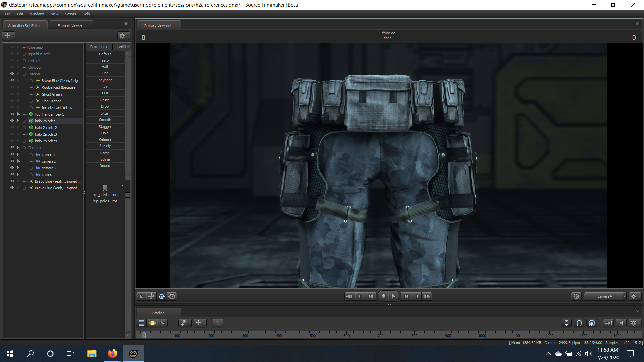This screenshot has width=644, height=362.
Task: Activate the rotate manipulator tool
Action: 162,296
